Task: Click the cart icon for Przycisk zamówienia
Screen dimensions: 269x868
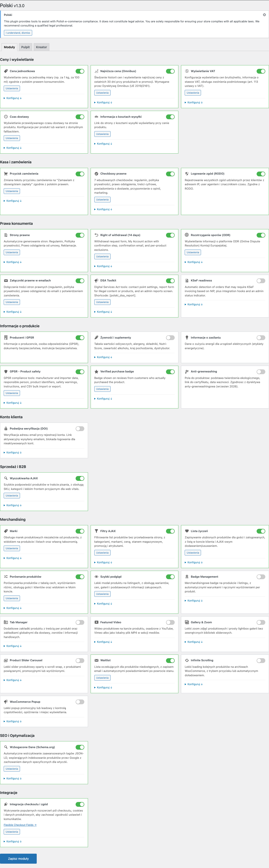Action: click(x=6, y=174)
